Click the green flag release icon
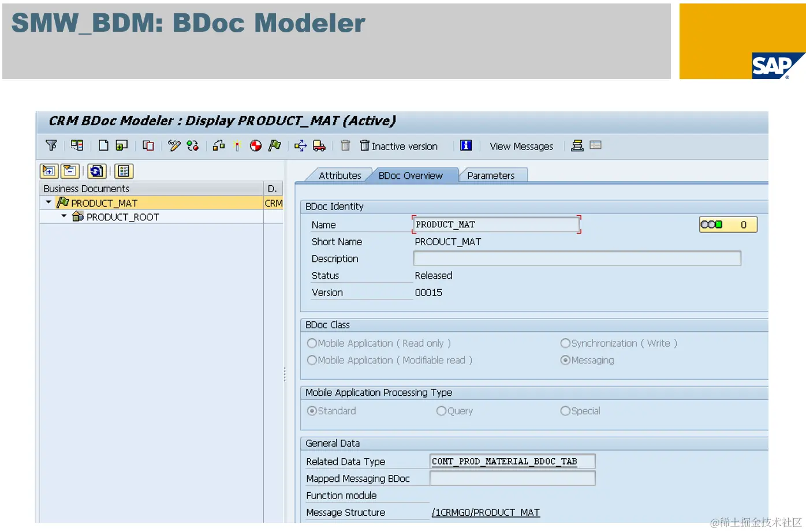 (x=275, y=145)
